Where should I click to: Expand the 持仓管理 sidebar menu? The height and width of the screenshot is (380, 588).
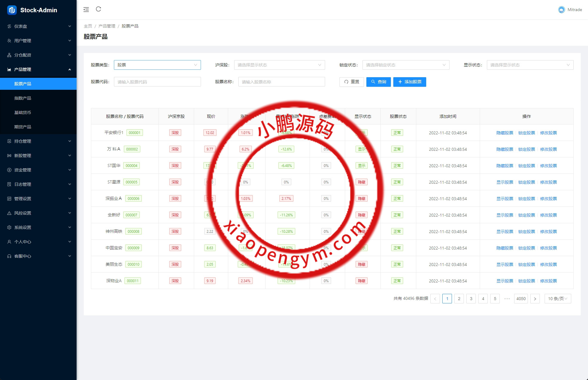click(38, 141)
